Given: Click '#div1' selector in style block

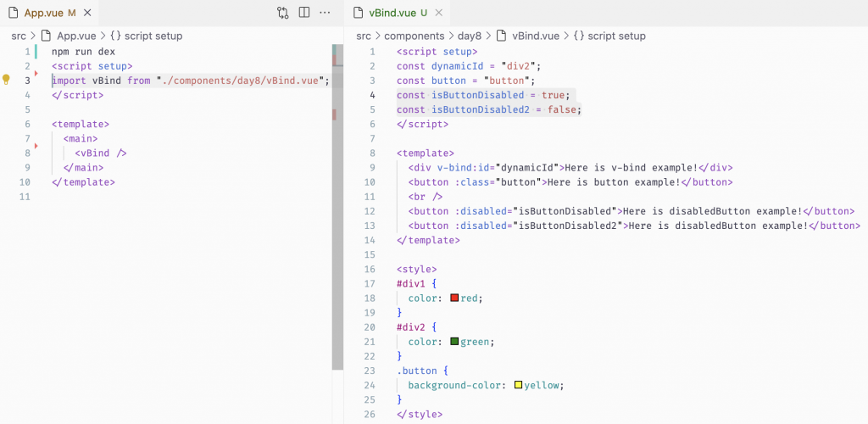Looking at the screenshot, I should pyautogui.click(x=411, y=283).
